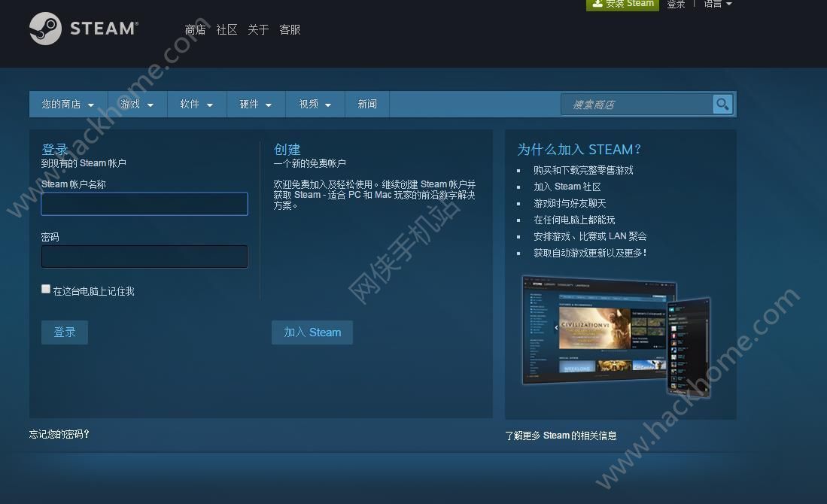Open the 客服 top menu
Image resolution: width=827 pixels, height=504 pixels.
pyautogui.click(x=290, y=29)
